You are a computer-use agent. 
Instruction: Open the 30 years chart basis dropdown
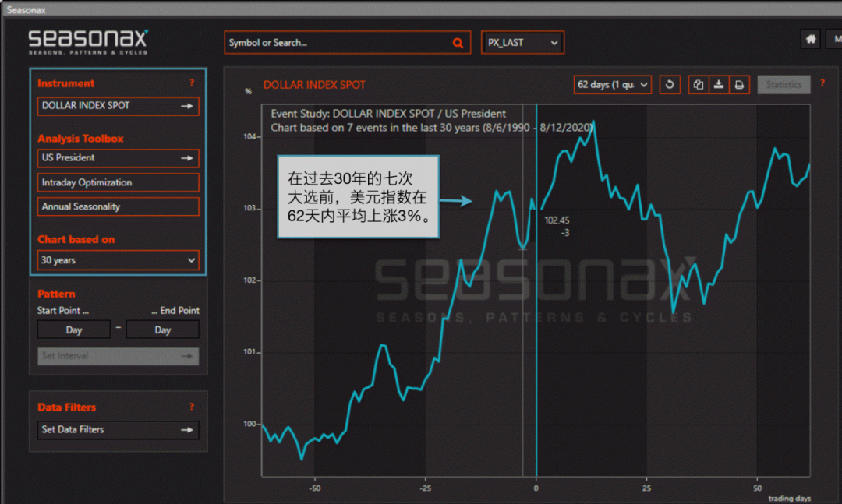pos(119,260)
